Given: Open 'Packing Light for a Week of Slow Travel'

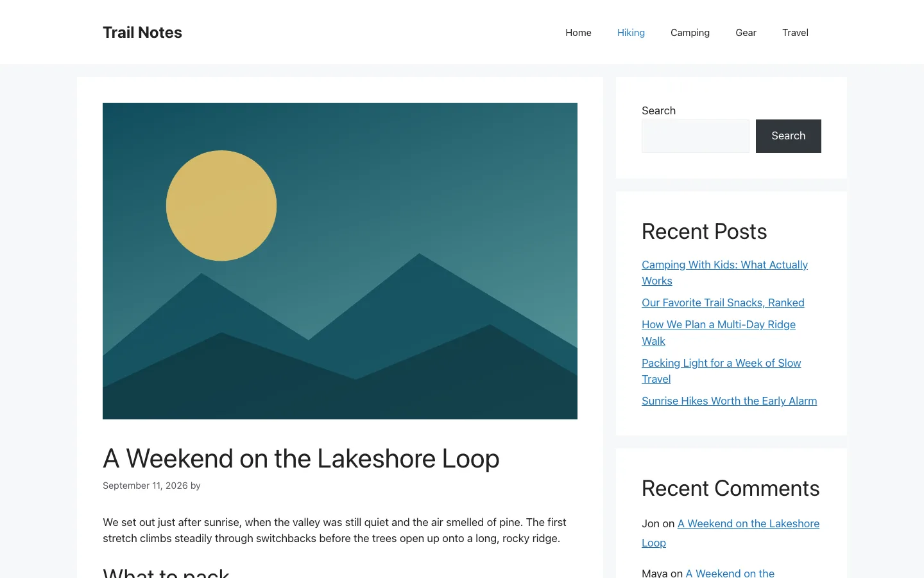Looking at the screenshot, I should (x=721, y=371).
